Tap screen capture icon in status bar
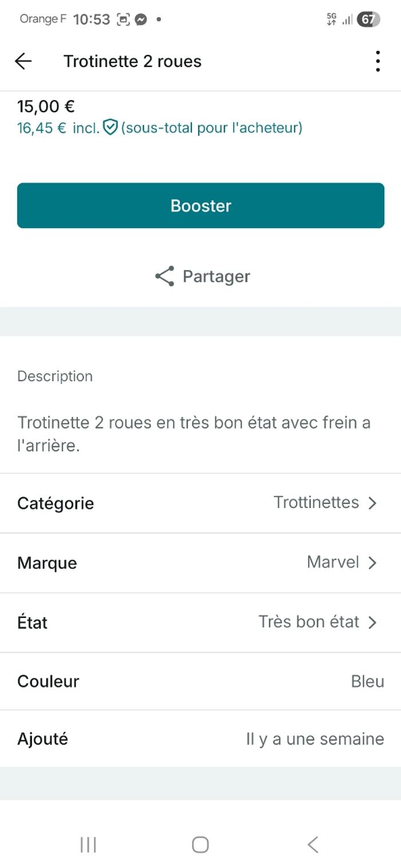 click(x=123, y=19)
